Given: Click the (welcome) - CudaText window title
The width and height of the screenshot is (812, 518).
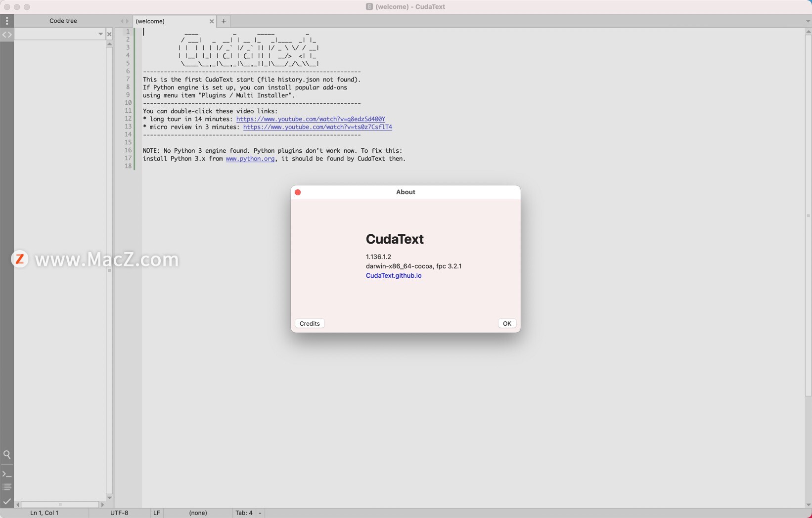Looking at the screenshot, I should (410, 7).
